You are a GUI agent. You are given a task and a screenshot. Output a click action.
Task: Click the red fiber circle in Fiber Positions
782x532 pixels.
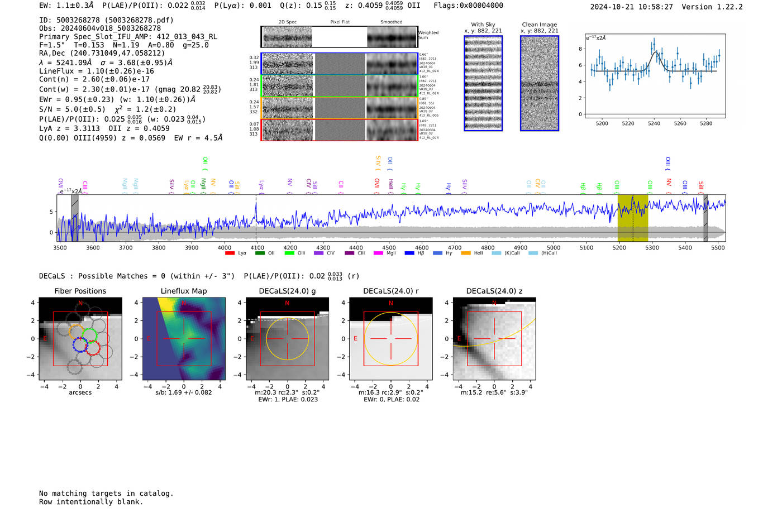click(92, 348)
